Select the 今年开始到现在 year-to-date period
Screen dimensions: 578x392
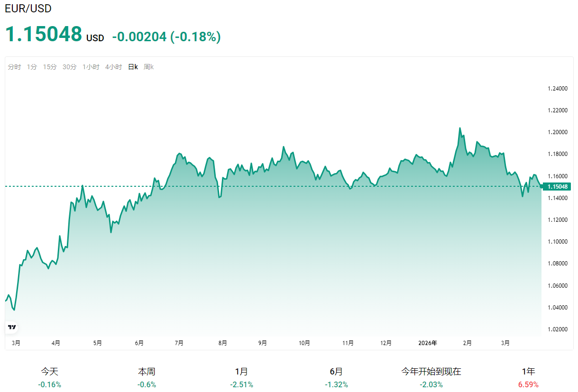coord(431,378)
